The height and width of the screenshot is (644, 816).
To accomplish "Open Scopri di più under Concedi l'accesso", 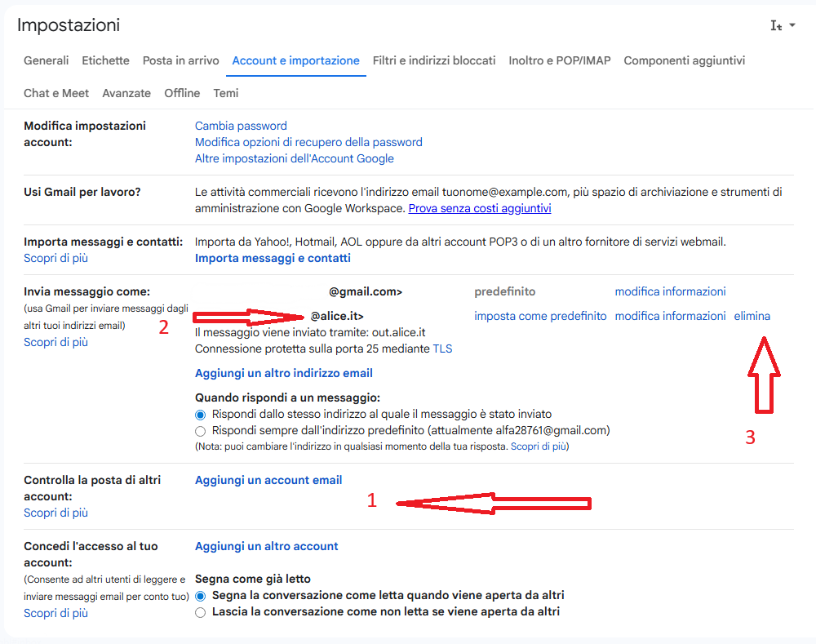I will point(55,613).
